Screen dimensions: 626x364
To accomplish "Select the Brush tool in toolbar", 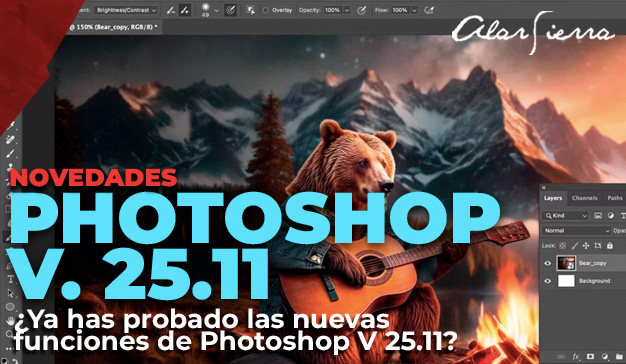I will (x=10, y=153).
